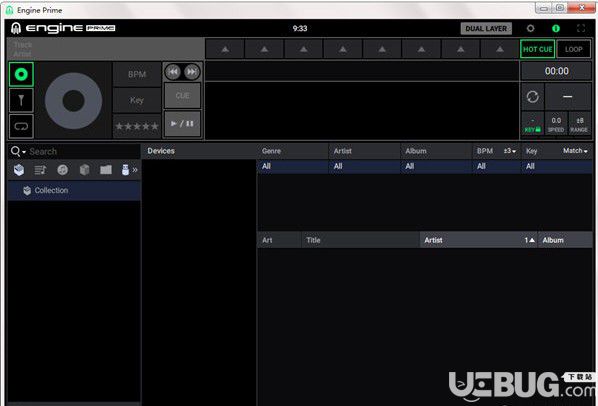Open the Playlists icon in library toolbar
Image resolution: width=598 pixels, height=406 pixels.
click(x=40, y=170)
